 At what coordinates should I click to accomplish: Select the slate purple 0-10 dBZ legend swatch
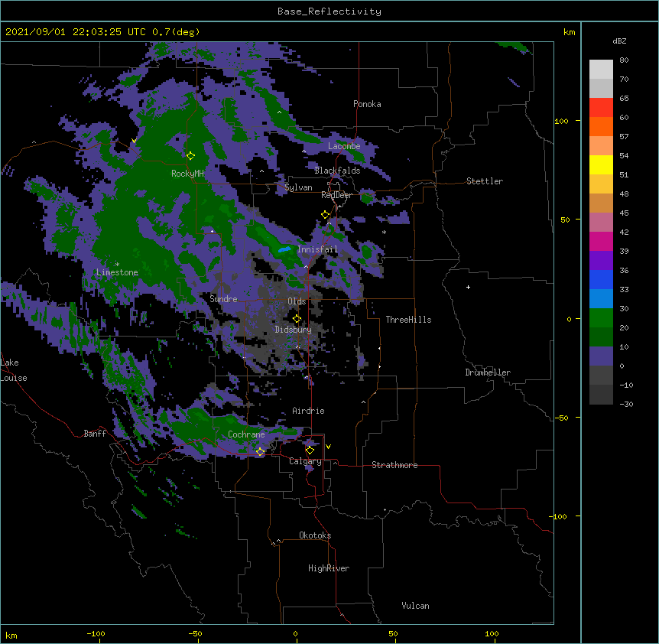tap(601, 356)
